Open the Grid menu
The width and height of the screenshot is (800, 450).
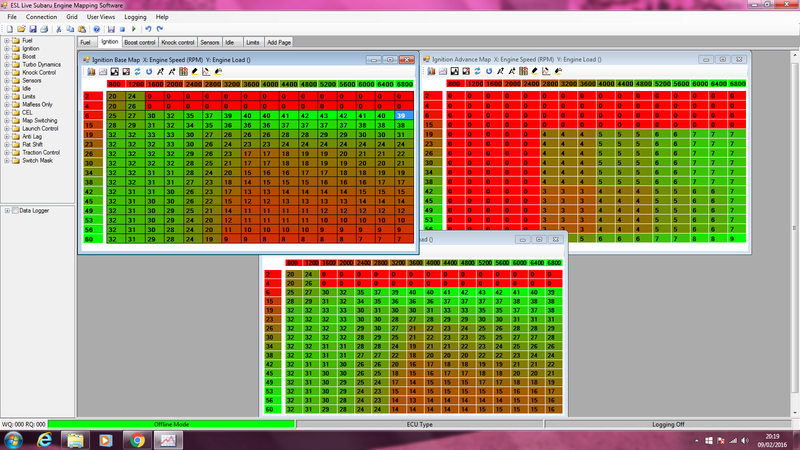(72, 17)
